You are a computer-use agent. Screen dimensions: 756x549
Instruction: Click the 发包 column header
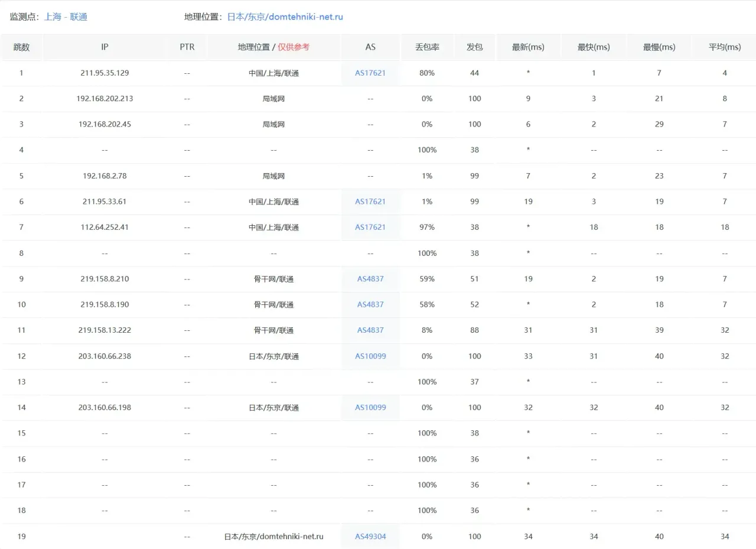(475, 47)
